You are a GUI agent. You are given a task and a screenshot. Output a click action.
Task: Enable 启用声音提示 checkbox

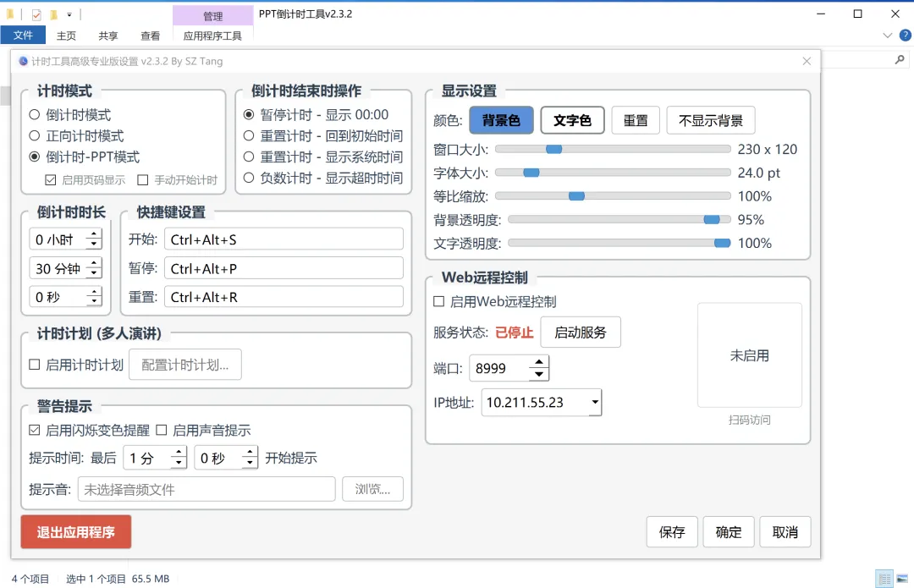pyautogui.click(x=203, y=431)
